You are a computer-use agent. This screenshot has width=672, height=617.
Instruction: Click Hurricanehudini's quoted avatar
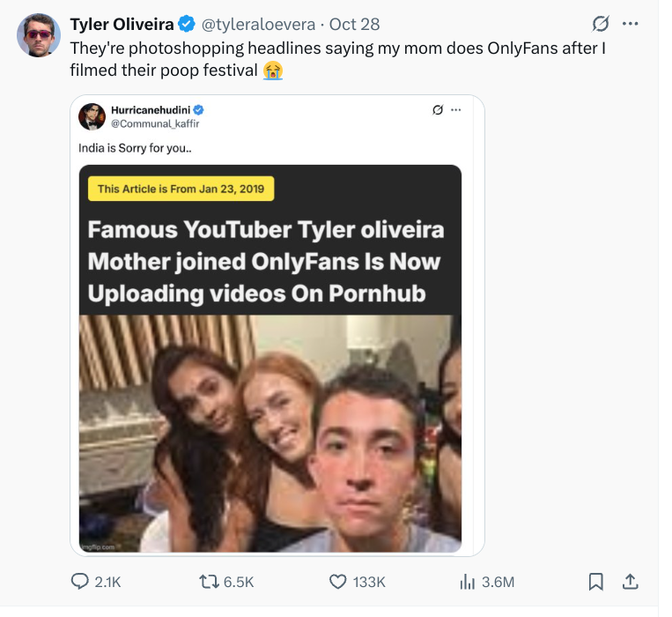[x=92, y=116]
